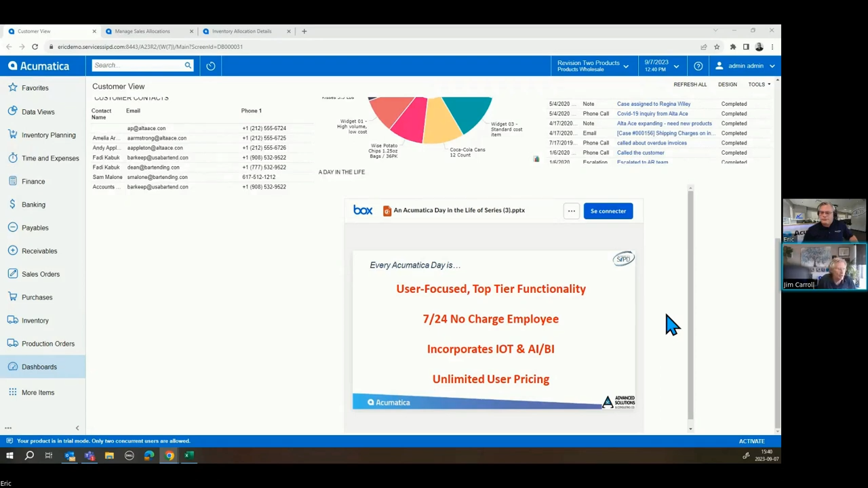Click the Box slide preview thumbnail
The image size is (868, 488).
[494, 330]
